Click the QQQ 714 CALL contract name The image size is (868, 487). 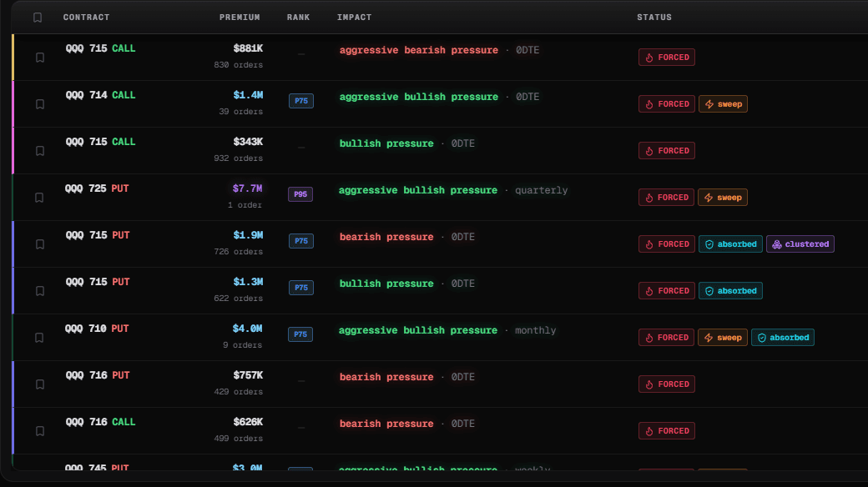[100, 95]
